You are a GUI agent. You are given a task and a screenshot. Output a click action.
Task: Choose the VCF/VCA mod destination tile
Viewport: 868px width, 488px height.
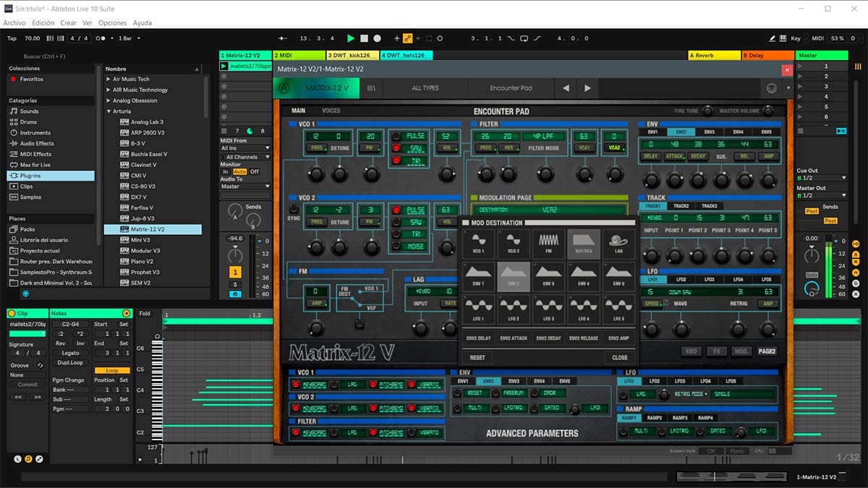click(583, 244)
